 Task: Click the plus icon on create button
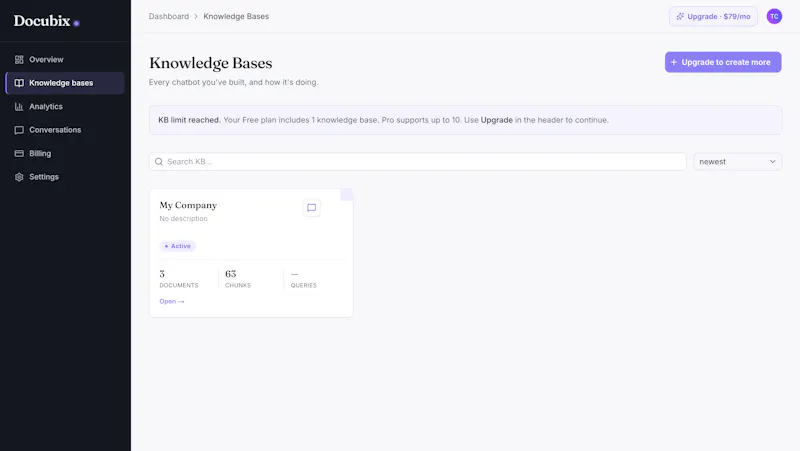(x=673, y=62)
